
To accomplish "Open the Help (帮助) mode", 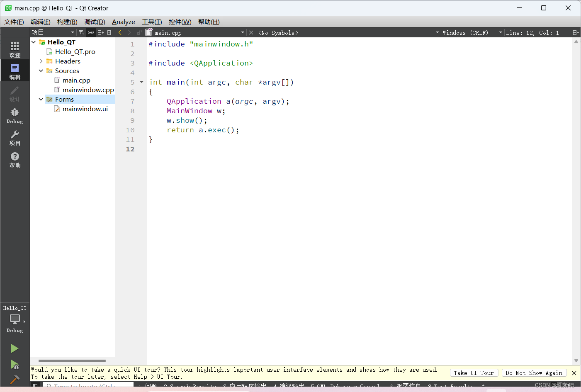I will (15, 159).
